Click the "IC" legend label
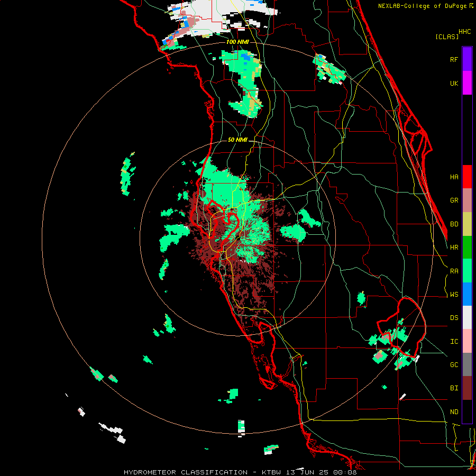476x476 pixels. [x=454, y=342]
